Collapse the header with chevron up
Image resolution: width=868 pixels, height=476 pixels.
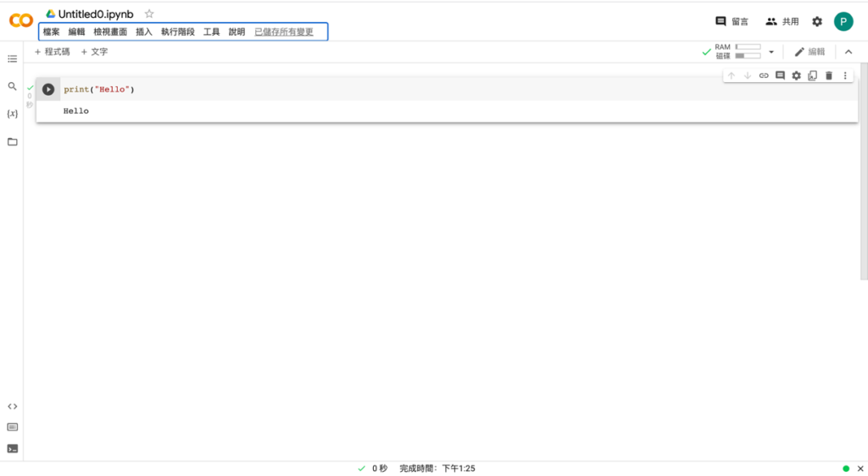tap(849, 52)
